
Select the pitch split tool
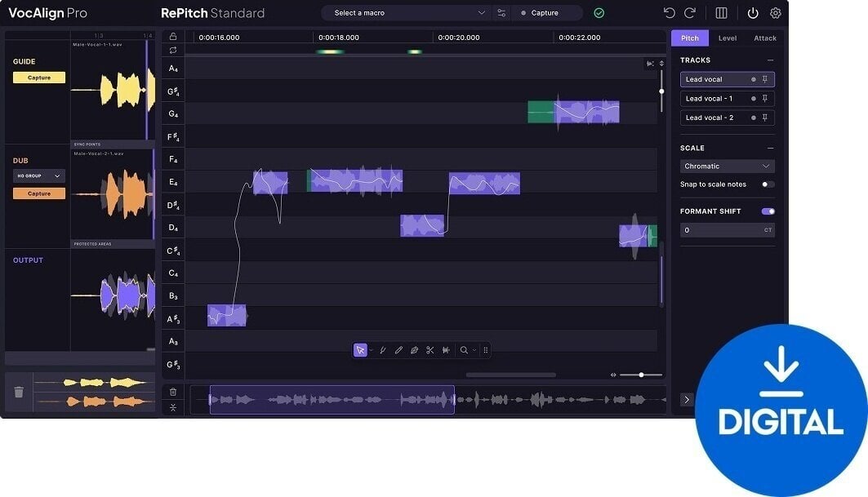(x=382, y=350)
